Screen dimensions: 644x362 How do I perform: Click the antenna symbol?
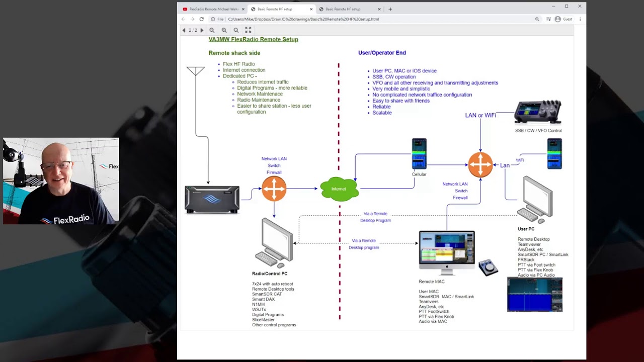coord(196,71)
